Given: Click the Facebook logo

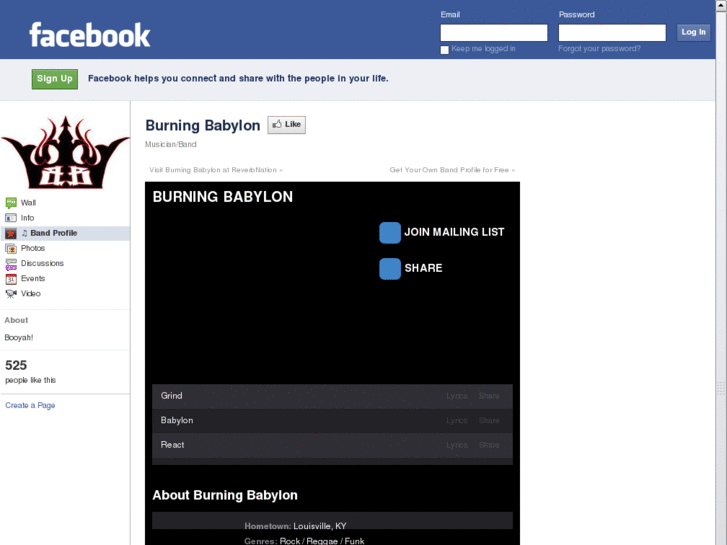Looking at the screenshot, I should point(89,35).
